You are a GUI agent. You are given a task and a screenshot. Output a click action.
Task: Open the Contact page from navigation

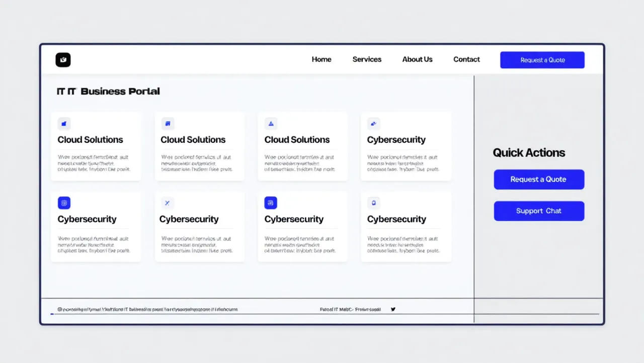466,59
